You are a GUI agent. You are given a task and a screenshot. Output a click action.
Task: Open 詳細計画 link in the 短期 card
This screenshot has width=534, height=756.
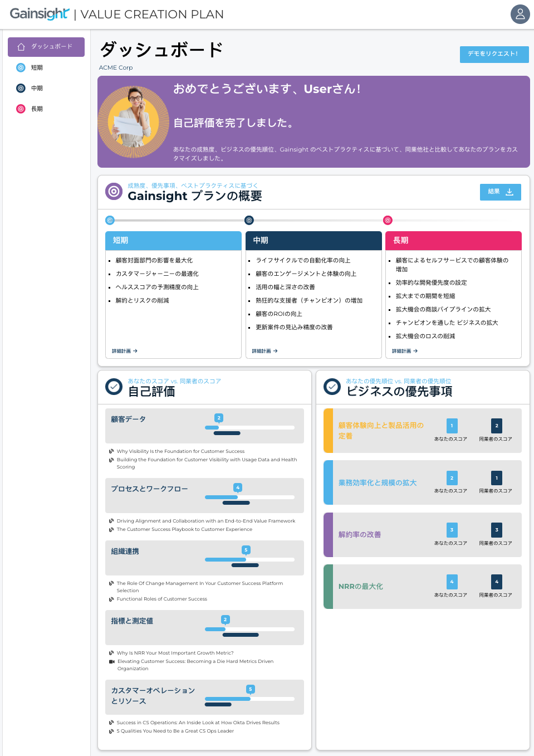point(125,351)
